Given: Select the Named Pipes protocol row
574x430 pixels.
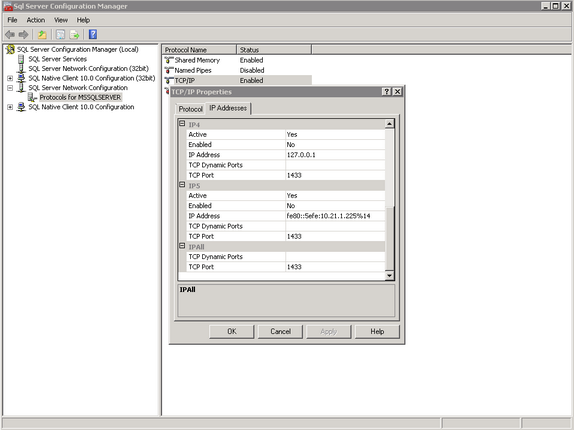Looking at the screenshot, I should click(x=237, y=70).
